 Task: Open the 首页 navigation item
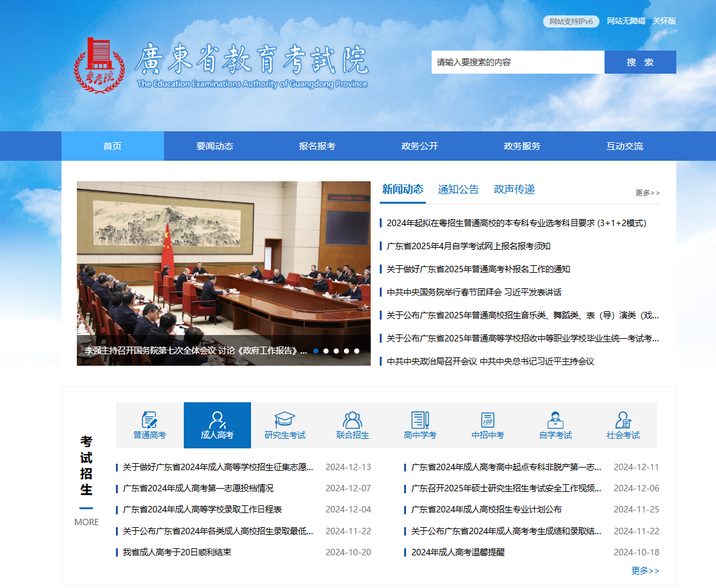112,146
